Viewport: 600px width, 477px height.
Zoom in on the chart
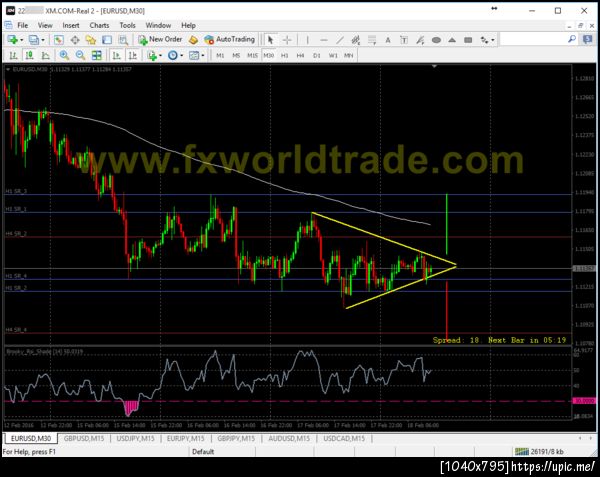point(64,56)
